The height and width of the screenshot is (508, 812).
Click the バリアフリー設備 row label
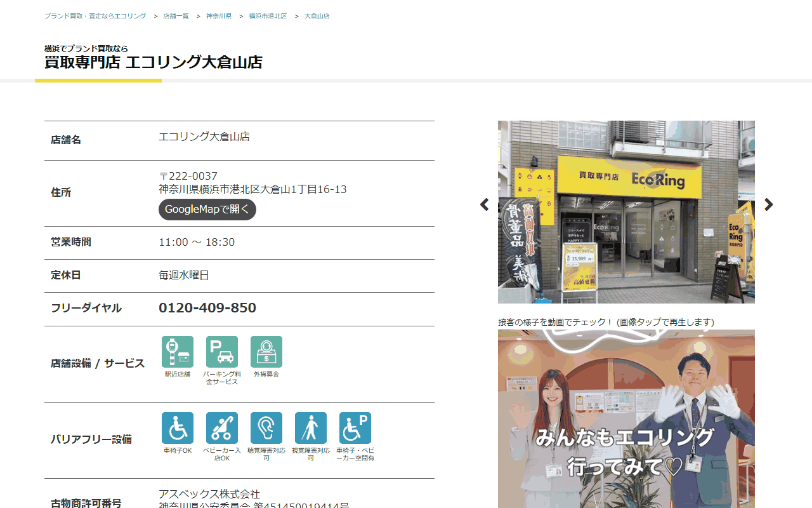pos(91,439)
